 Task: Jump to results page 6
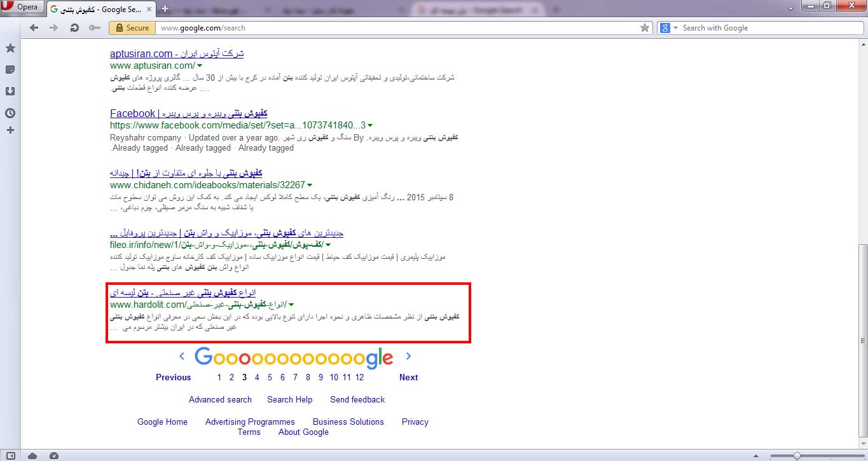pos(282,377)
